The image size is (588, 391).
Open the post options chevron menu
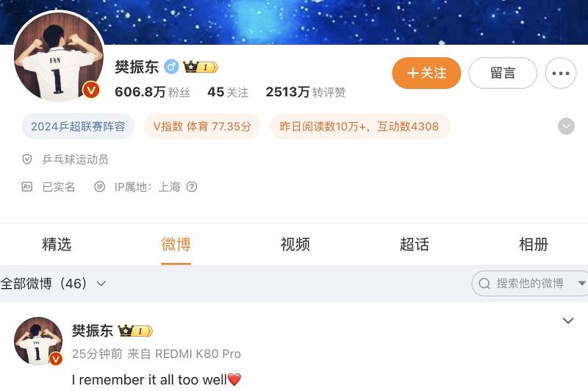pyautogui.click(x=568, y=320)
